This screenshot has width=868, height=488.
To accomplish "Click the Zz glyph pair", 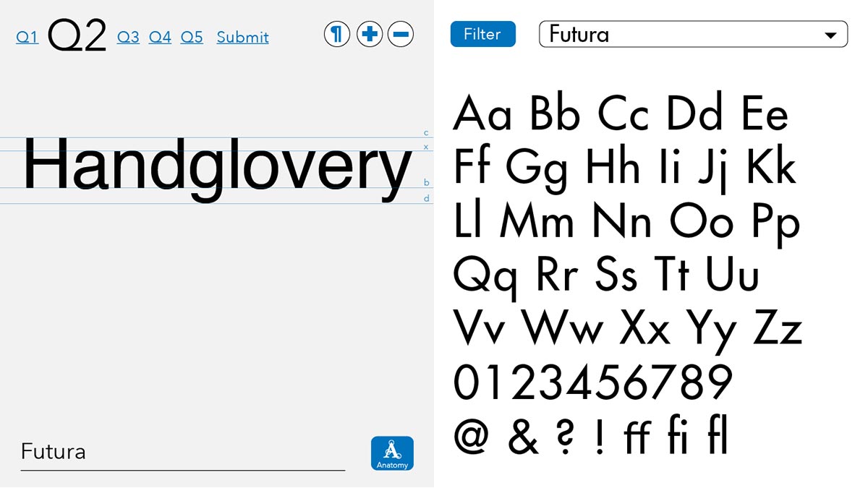I will 778,328.
